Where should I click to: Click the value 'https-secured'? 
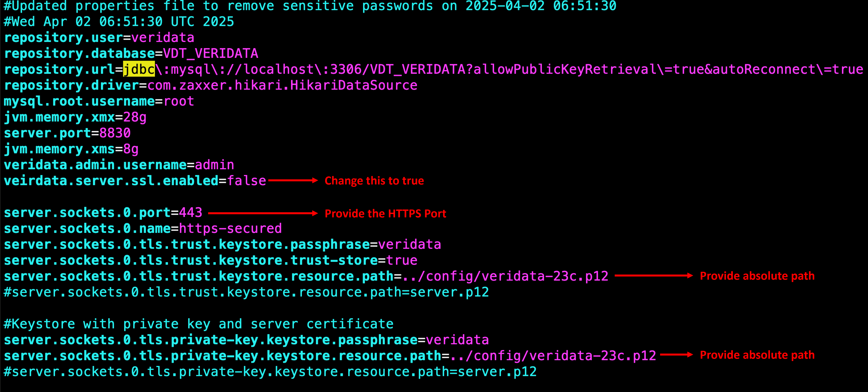coord(230,229)
